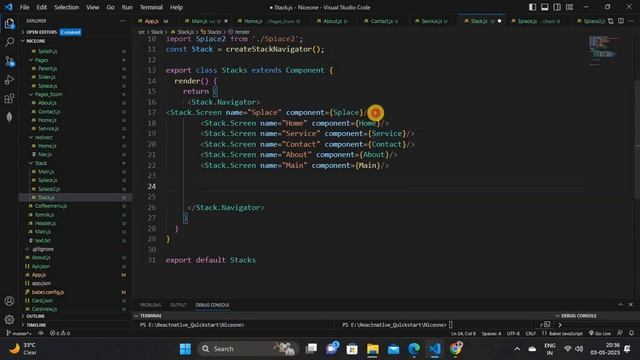Open File Explorer from the taskbar
This screenshot has width=640, height=360.
(373, 349)
